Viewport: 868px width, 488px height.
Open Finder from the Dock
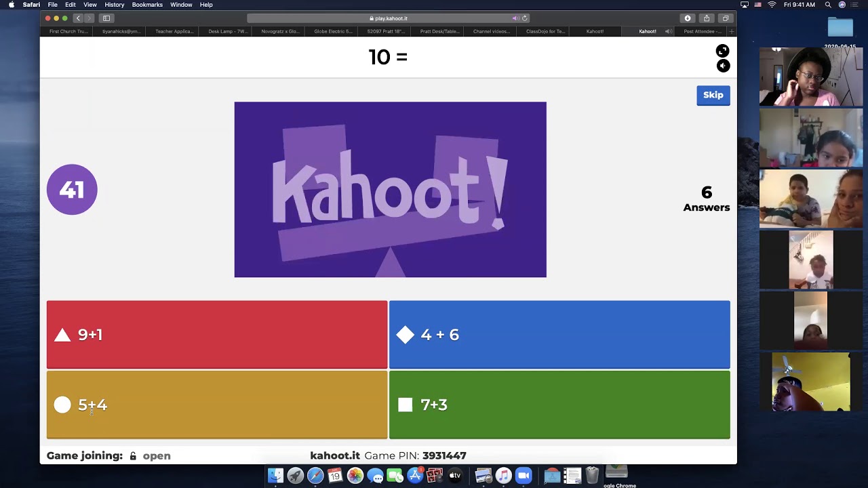[x=275, y=476]
